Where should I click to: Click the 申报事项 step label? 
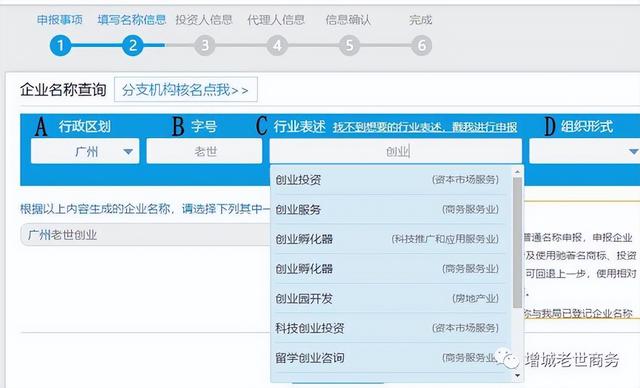[x=60, y=20]
